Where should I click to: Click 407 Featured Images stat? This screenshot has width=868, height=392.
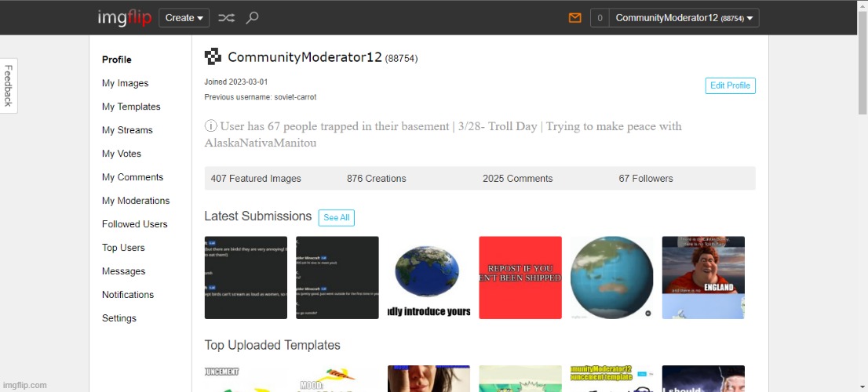coord(256,179)
